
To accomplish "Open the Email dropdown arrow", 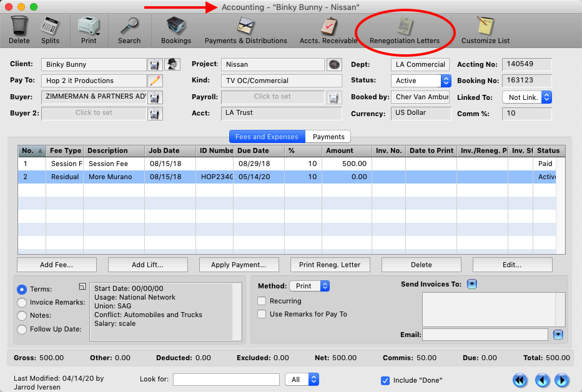I will pos(558,335).
